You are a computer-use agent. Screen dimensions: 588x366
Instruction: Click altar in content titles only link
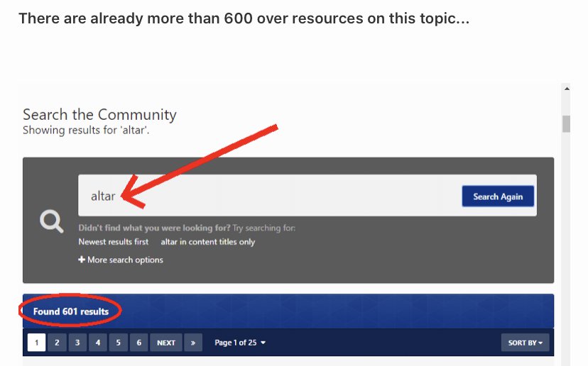tap(207, 242)
